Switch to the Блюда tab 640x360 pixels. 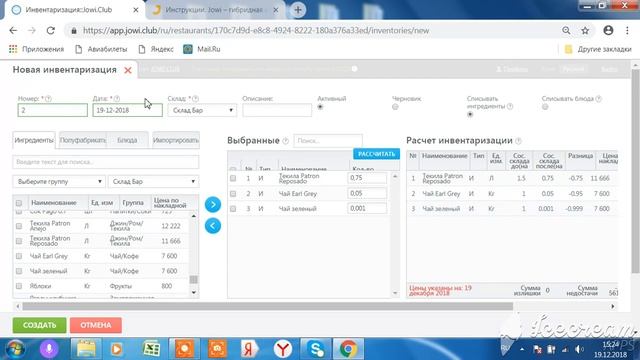[127, 140]
